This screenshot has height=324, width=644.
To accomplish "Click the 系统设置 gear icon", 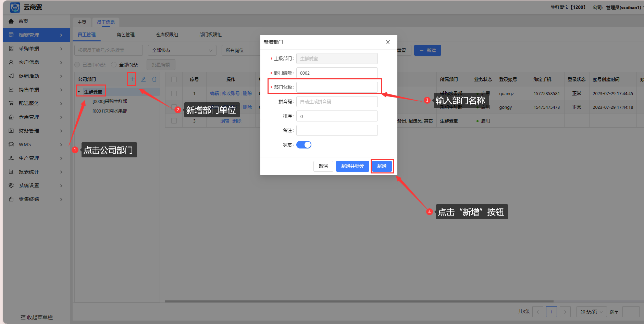I will coord(11,185).
